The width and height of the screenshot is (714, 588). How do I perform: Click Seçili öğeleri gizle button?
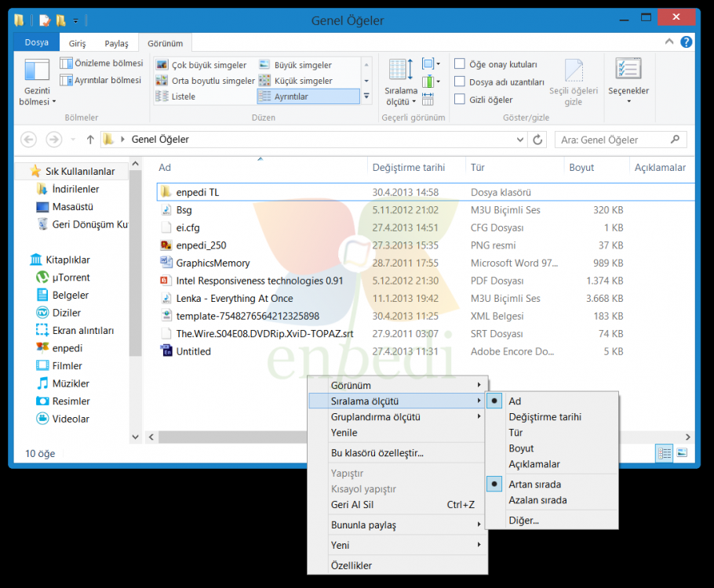(x=574, y=82)
